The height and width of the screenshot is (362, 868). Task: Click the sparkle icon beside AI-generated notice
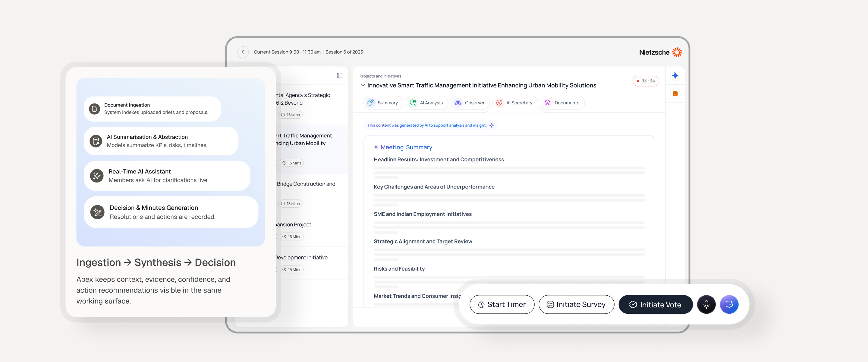coord(492,125)
